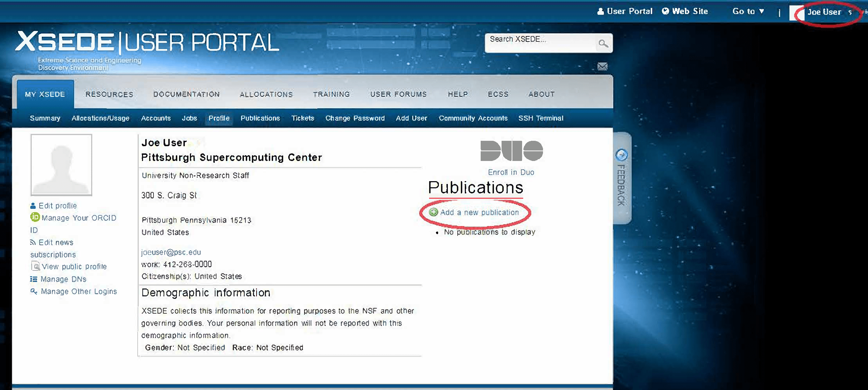Open the envelope mail icon
Screen dimensions: 868x390
tap(602, 67)
